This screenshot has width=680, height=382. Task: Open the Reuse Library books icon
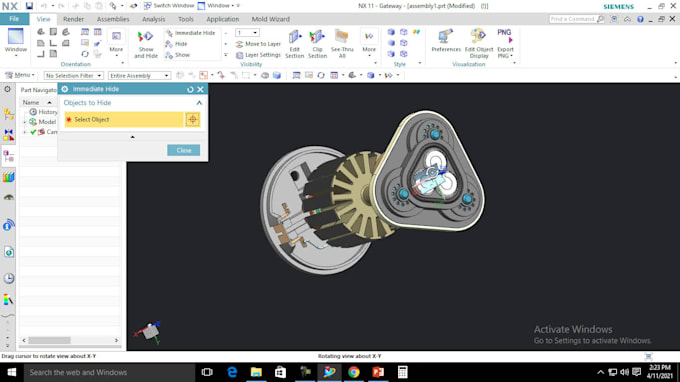point(8,177)
